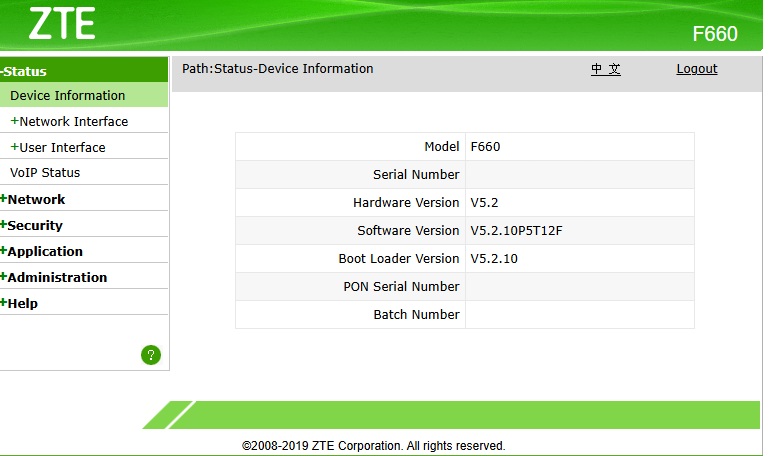Expand the Administration menu section
Image resolution: width=771 pixels, height=456 pixels.
tap(54, 277)
